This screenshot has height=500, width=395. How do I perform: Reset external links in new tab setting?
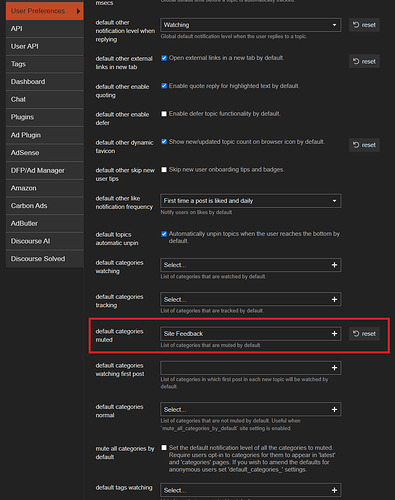364,61
